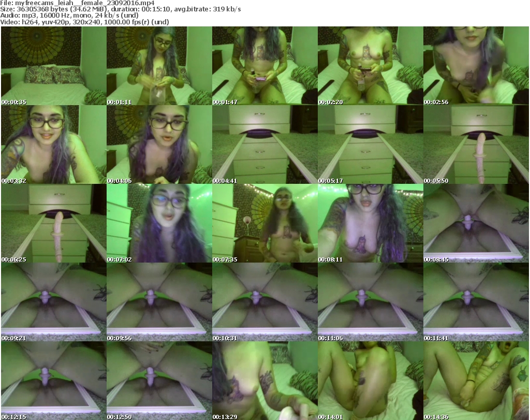Click the frame stamped 00:13:29

pos(264,381)
